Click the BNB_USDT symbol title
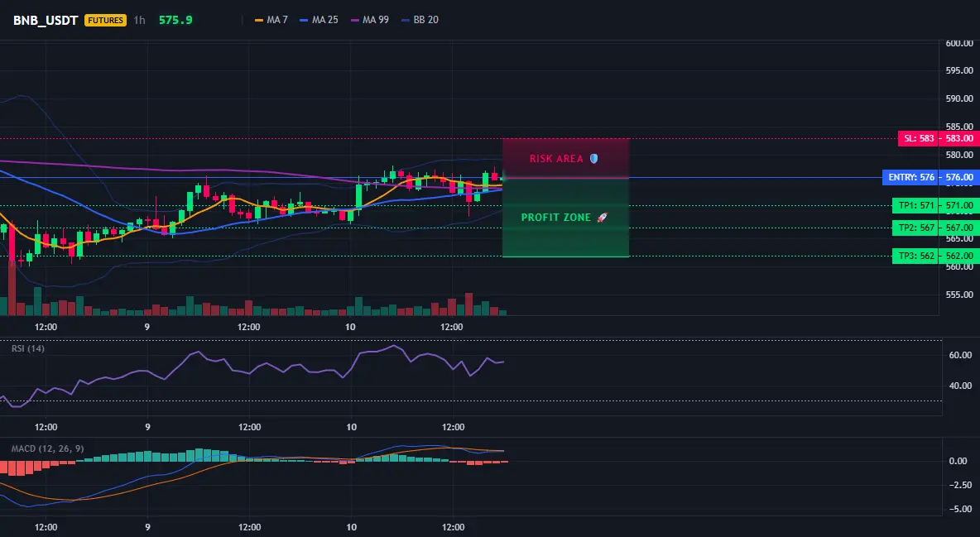This screenshot has height=537, width=980. (x=46, y=20)
